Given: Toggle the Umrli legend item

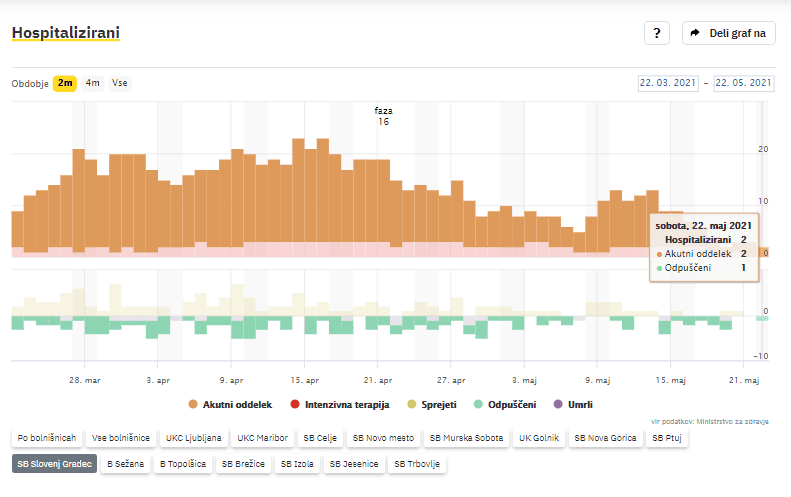Looking at the screenshot, I should [x=573, y=404].
